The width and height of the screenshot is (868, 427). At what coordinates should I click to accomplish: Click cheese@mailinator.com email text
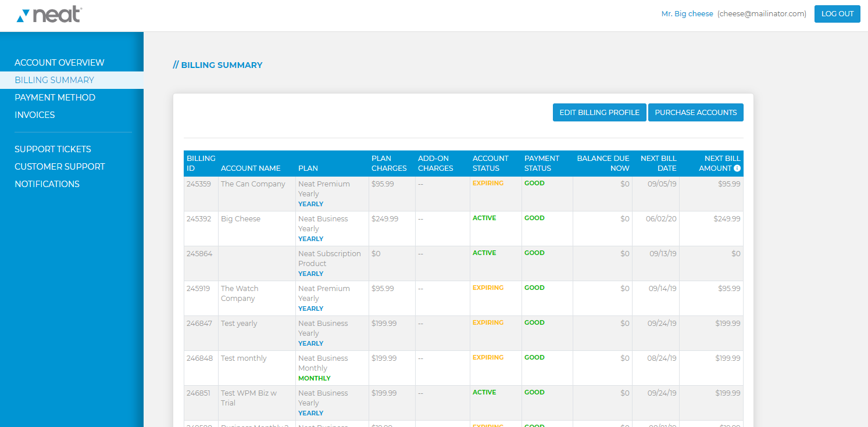point(762,14)
